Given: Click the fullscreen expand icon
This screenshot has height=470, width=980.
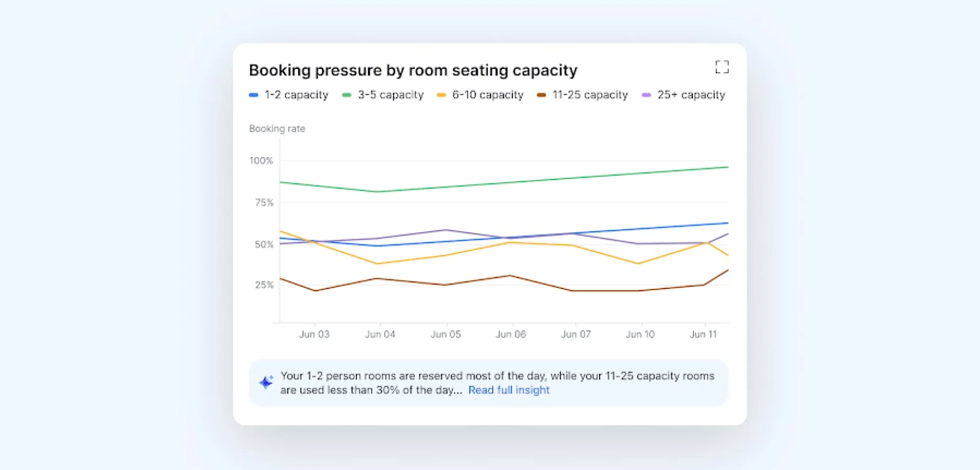Looking at the screenshot, I should coord(721,67).
